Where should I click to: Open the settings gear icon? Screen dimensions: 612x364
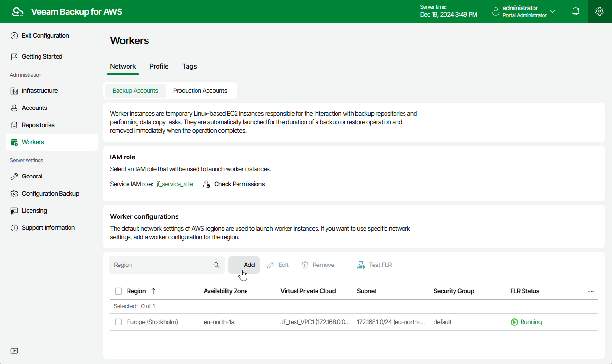click(x=600, y=11)
